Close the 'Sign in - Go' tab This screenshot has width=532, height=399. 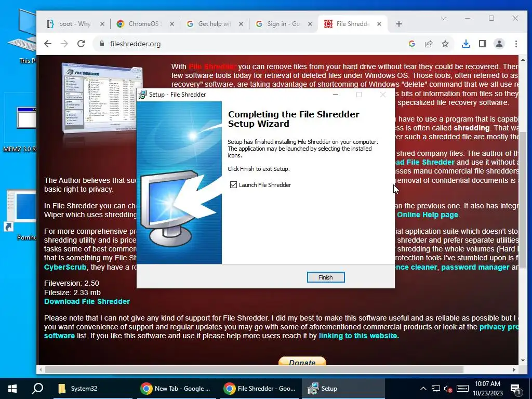coord(310,24)
